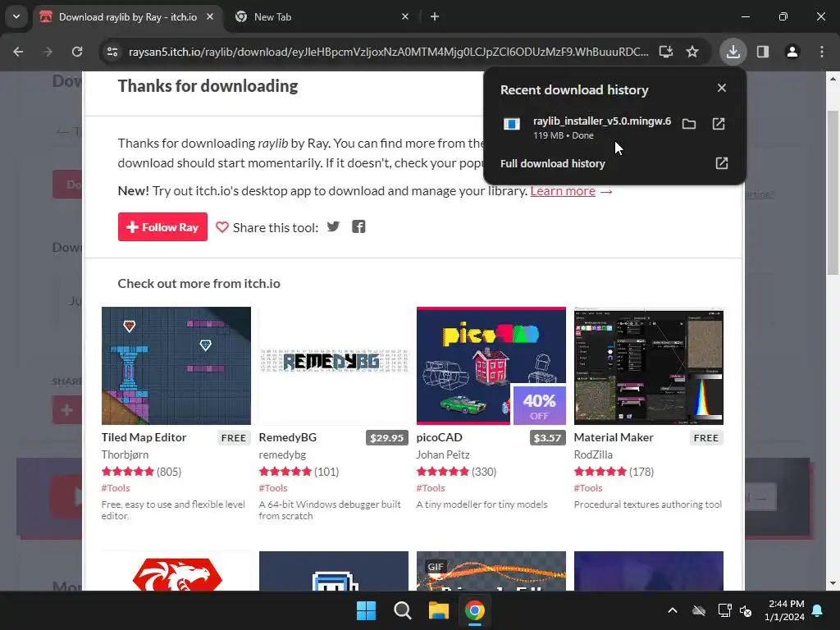Click Chrome icon in taskbar
This screenshot has width=840, height=630.
click(x=475, y=610)
